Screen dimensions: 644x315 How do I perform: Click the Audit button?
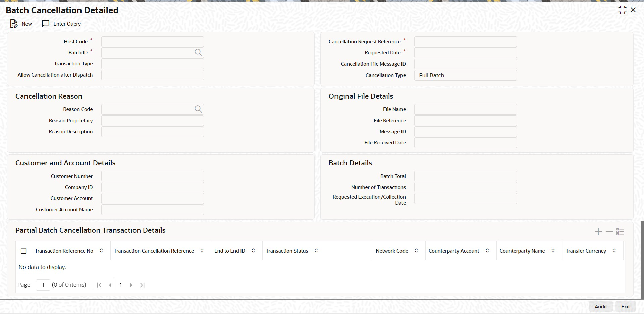pyautogui.click(x=601, y=306)
